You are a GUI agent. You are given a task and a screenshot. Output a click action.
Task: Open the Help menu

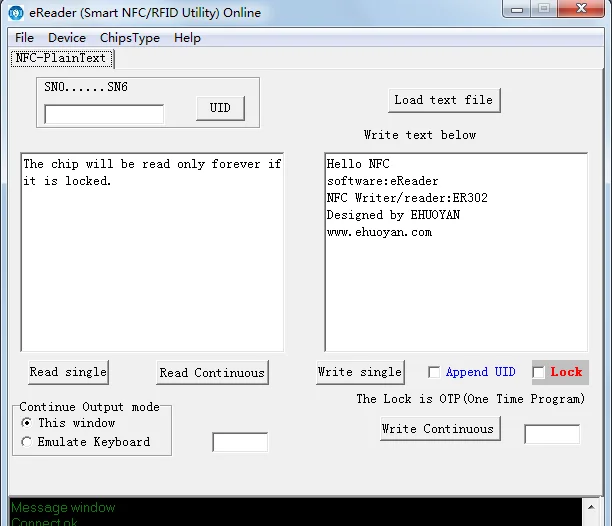(x=187, y=38)
